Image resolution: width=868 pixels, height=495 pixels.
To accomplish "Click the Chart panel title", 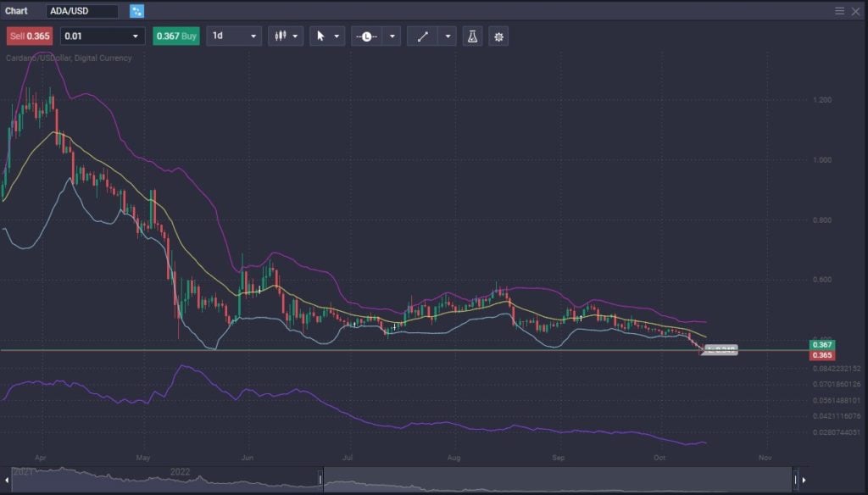I will pos(16,11).
